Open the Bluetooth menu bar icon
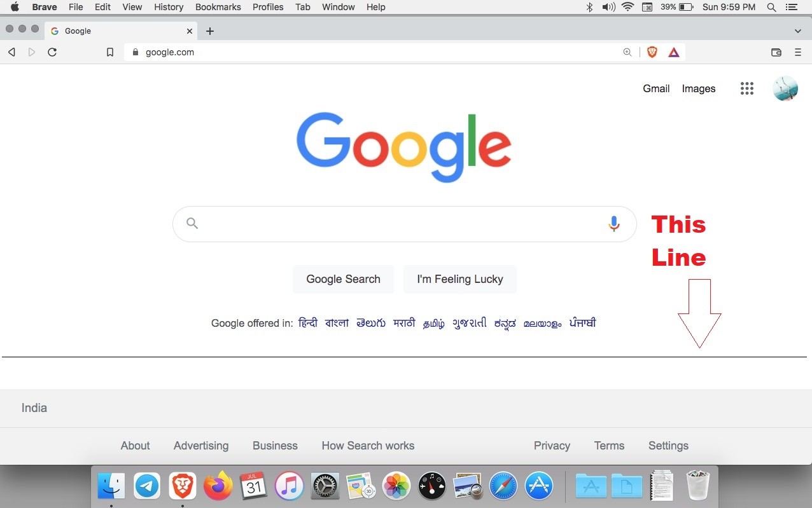The height and width of the screenshot is (508, 812). tap(589, 7)
